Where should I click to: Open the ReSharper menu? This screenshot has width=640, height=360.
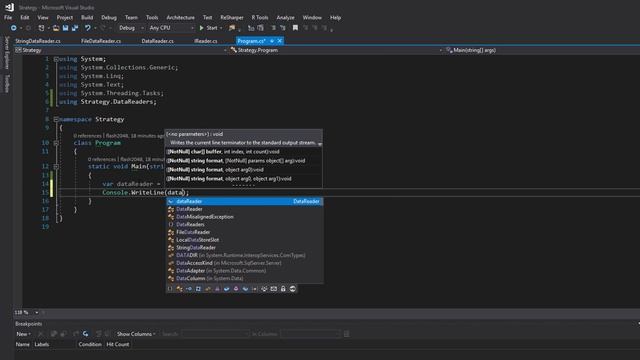coord(232,18)
